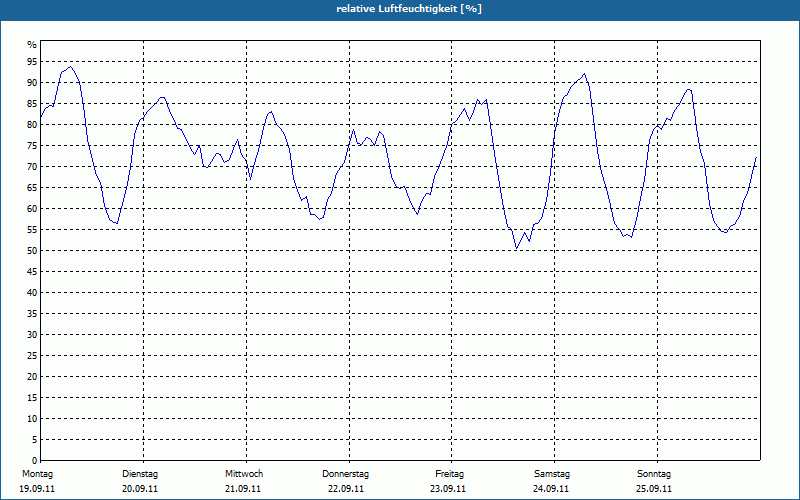Click the date '22.09.11'
The image size is (800, 500).
point(346,489)
